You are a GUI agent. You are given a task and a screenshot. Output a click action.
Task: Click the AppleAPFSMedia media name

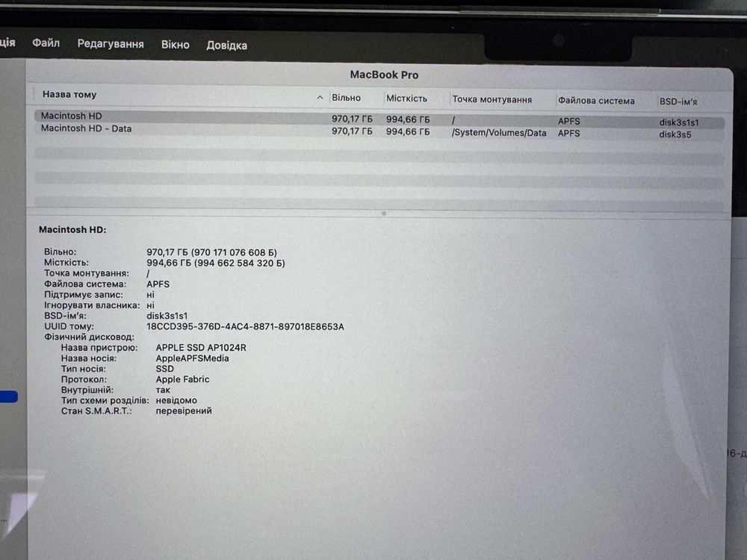(x=192, y=358)
